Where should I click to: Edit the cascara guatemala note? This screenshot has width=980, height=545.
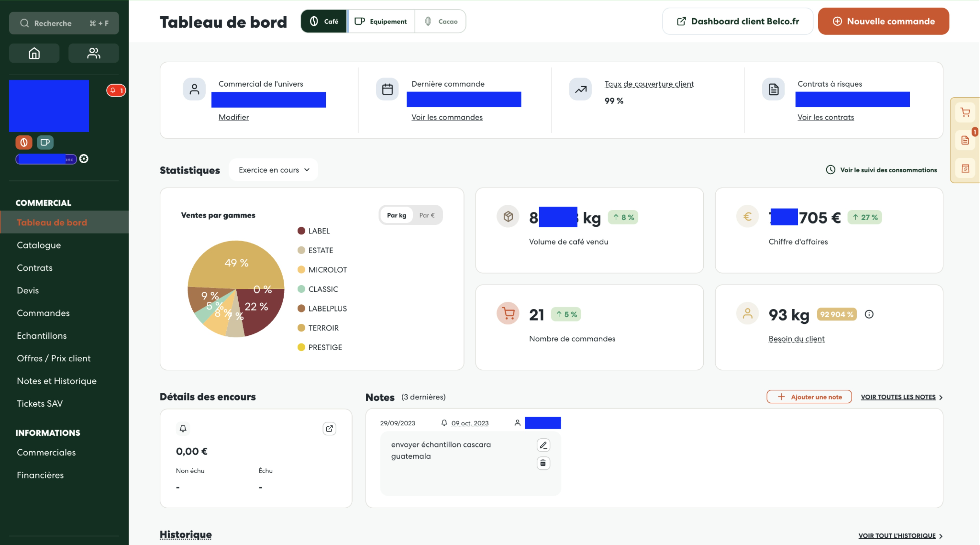(x=543, y=445)
